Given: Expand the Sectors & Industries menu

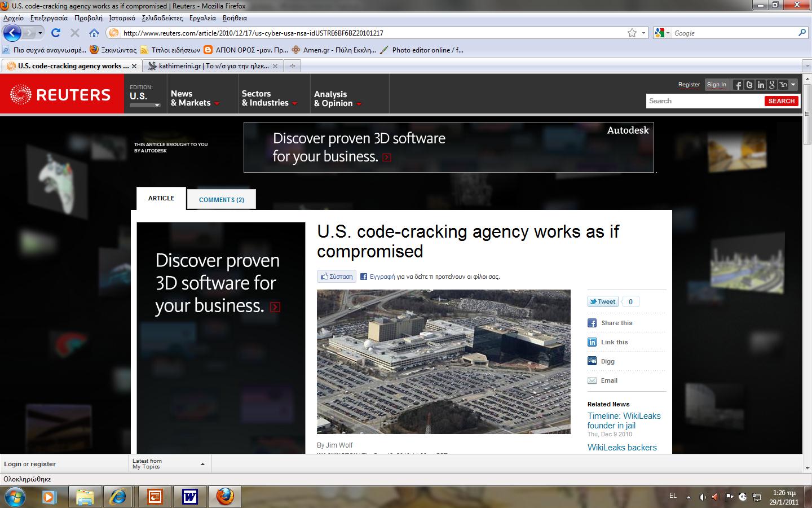Looking at the screenshot, I should coord(270,98).
